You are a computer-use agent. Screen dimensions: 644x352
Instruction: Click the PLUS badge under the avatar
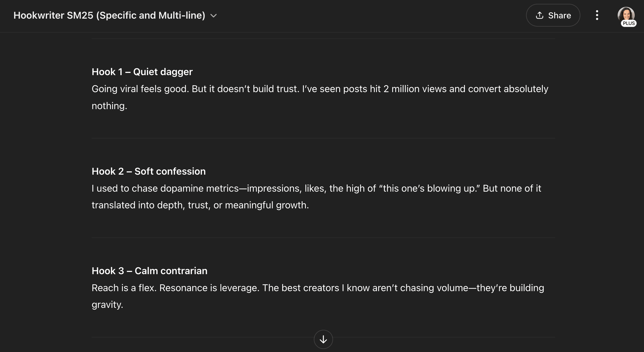(629, 23)
